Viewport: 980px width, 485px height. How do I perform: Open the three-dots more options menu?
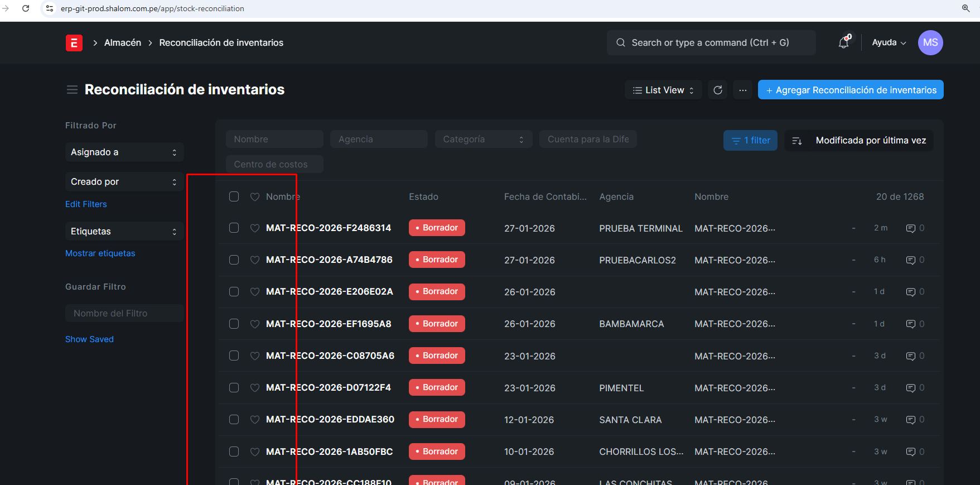click(x=742, y=90)
